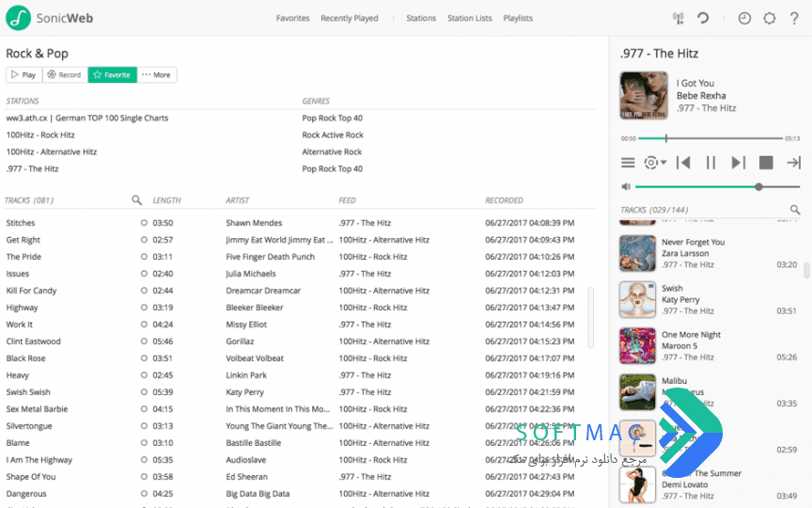Toggle the circle marker for Kill For Candy

click(144, 291)
